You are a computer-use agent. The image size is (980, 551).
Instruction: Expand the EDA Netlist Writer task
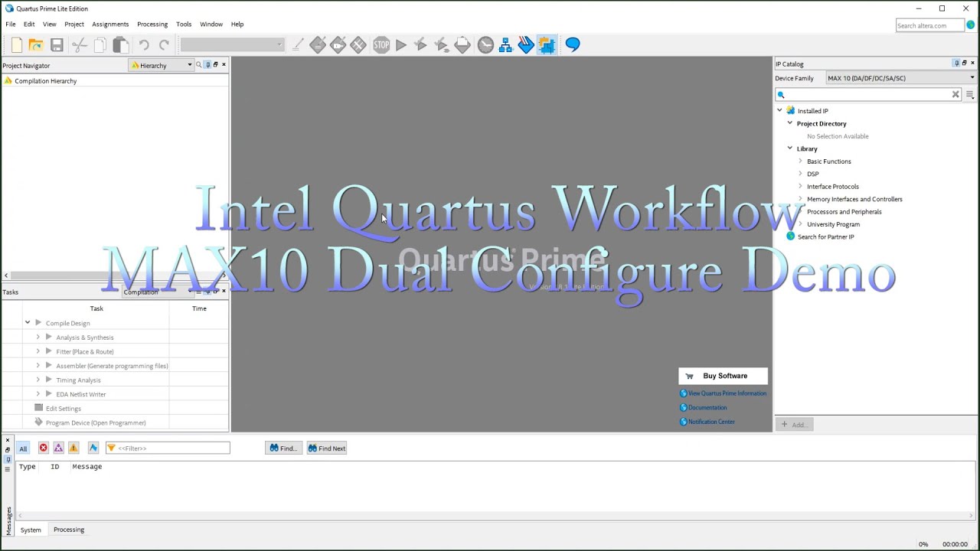[x=38, y=394]
